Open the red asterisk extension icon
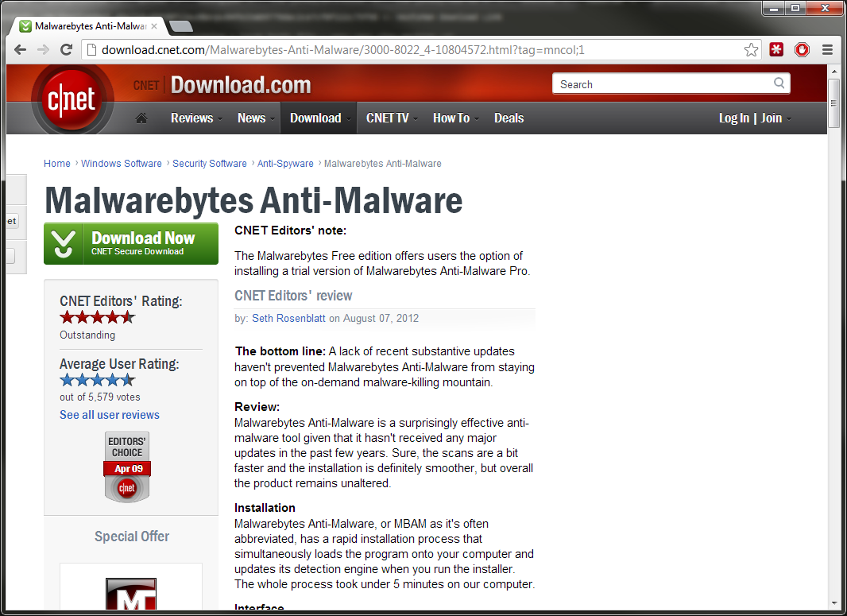The width and height of the screenshot is (847, 616). pos(776,50)
